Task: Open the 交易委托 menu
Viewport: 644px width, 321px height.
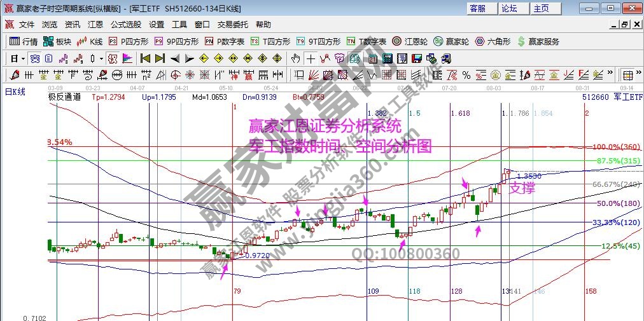Action: pyautogui.click(x=232, y=25)
